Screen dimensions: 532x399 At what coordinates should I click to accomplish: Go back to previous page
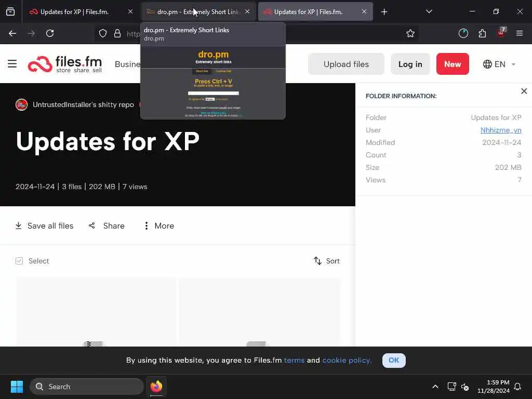[12, 33]
